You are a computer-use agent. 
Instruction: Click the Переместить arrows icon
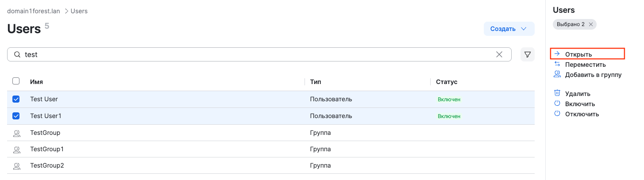pyautogui.click(x=557, y=65)
